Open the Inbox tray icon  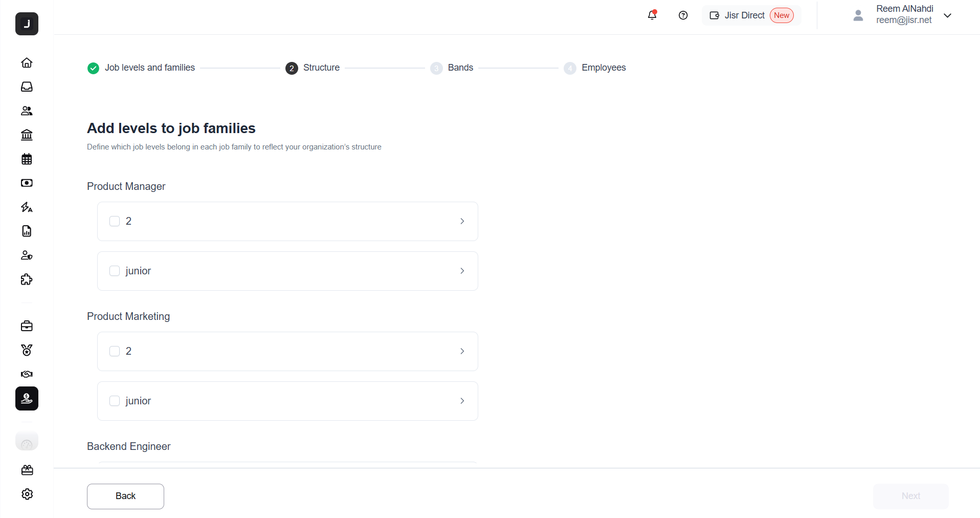tap(27, 87)
